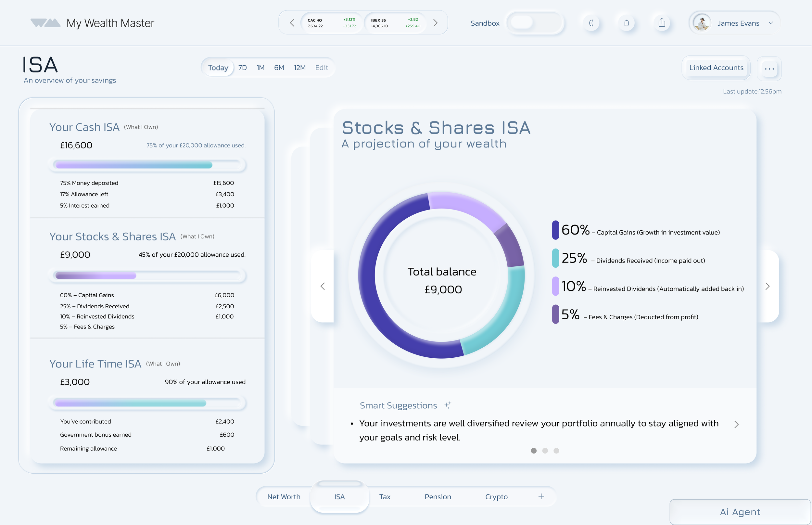The image size is (812, 525).
Task: Open the Ai Agent panel
Action: pyautogui.click(x=740, y=512)
